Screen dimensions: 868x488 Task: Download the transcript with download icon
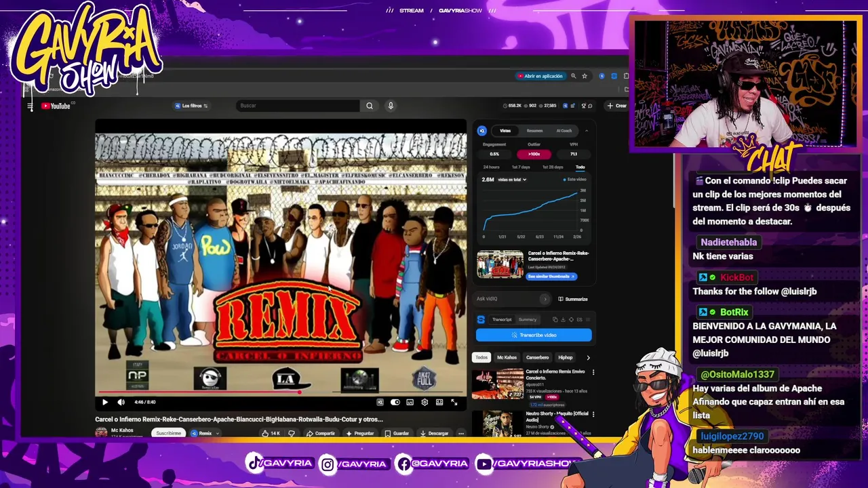[x=563, y=319]
